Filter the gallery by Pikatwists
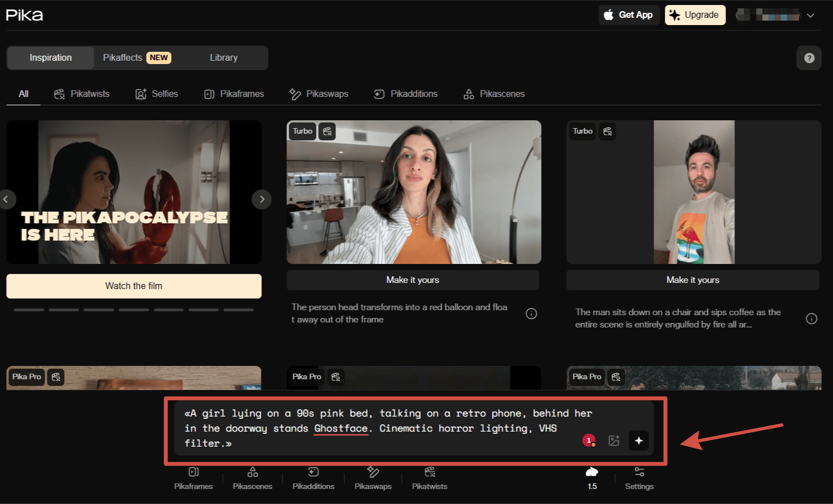Screen dimensions: 833x504 [x=82, y=94]
